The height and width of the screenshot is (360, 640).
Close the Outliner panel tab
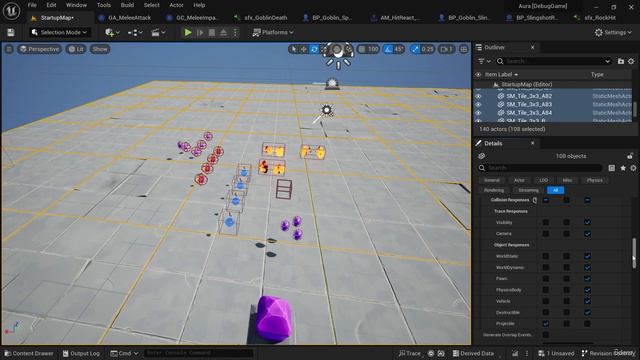(532, 47)
